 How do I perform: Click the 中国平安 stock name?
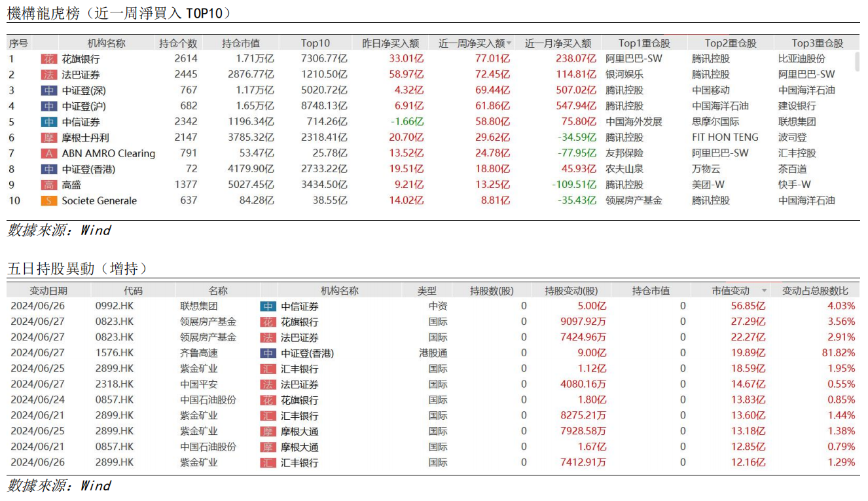pos(199,384)
